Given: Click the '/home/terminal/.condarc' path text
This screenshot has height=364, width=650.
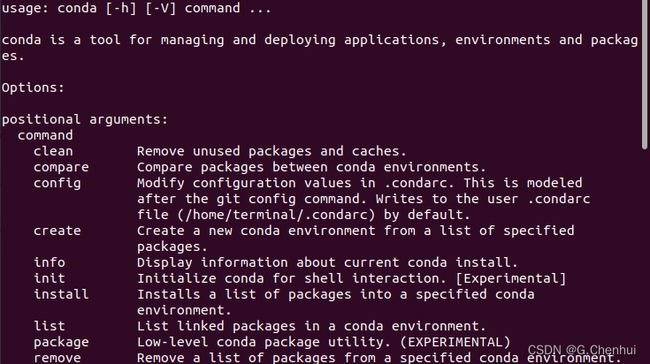Looking at the screenshot, I should coord(277,215).
